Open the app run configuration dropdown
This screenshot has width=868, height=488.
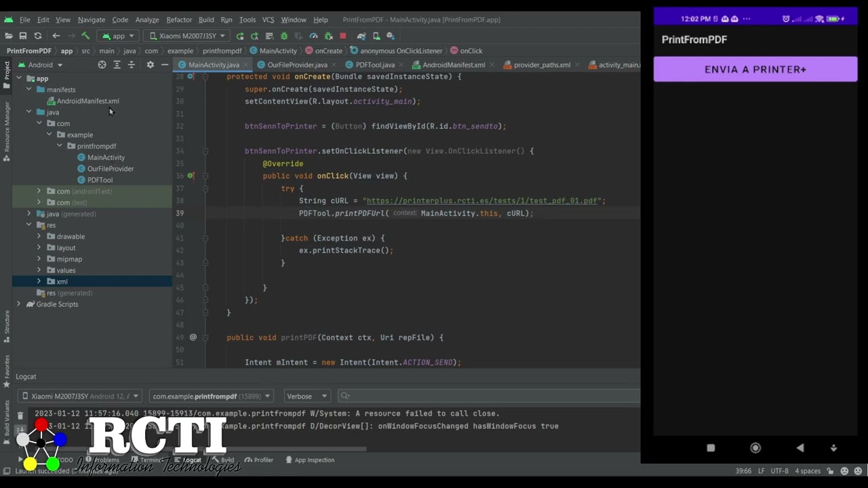pyautogui.click(x=118, y=36)
